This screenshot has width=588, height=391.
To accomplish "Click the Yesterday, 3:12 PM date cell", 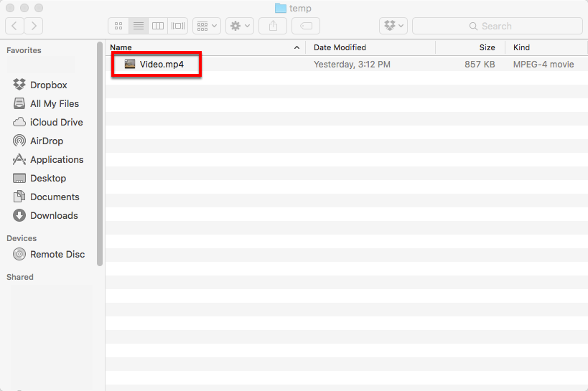I will click(x=352, y=65).
